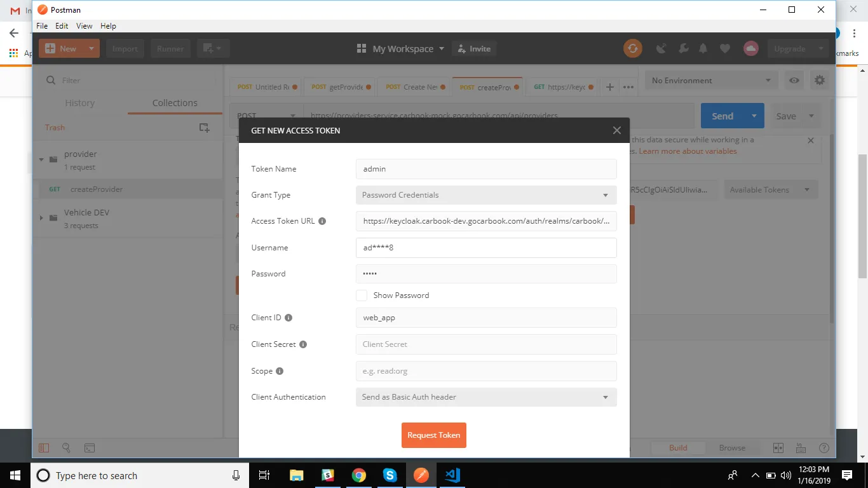868x488 pixels.
Task: Open File Explorer from the taskbar
Action: 297,475
